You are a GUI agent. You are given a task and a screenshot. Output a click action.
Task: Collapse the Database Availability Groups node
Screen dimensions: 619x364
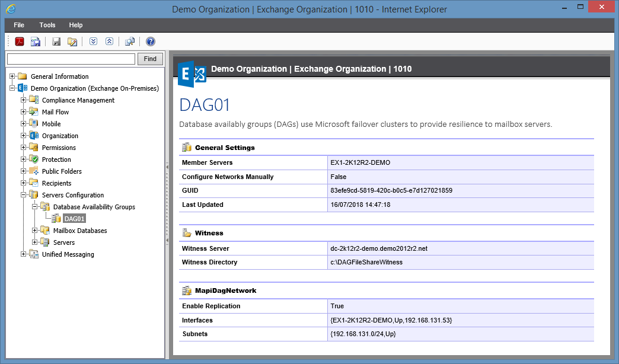click(x=35, y=206)
